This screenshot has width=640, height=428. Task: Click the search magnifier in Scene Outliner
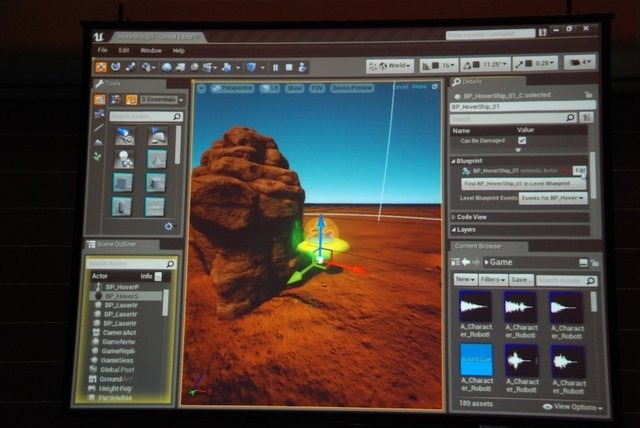170,264
